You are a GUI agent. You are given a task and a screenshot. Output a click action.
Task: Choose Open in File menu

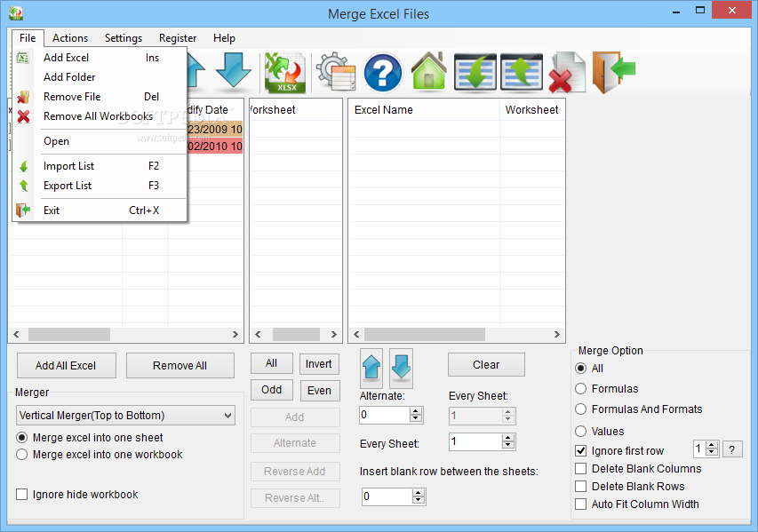tap(100, 141)
